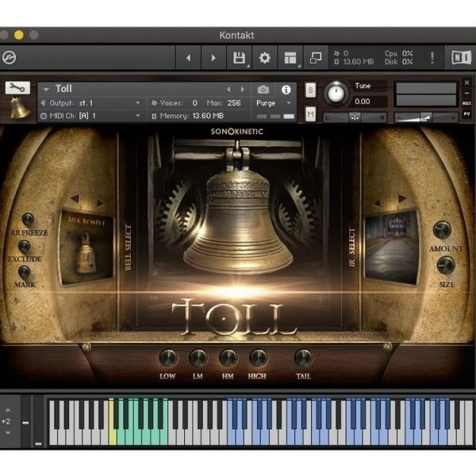Screen dimensions: 476x476
Task: Adjust the reverb Size knob
Action: pos(446,265)
